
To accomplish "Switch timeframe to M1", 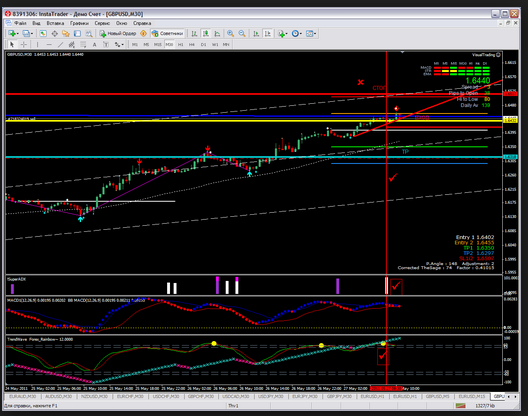I will (135, 44).
